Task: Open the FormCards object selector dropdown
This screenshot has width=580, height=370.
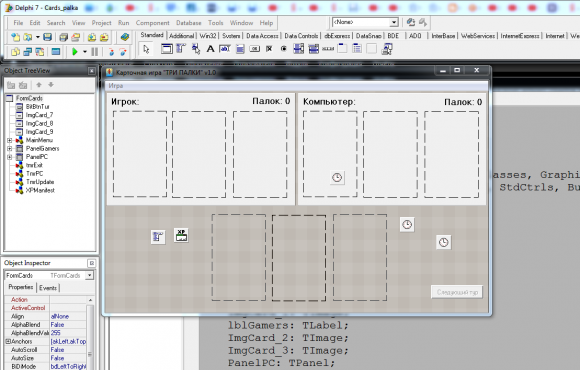Action: click(90, 275)
